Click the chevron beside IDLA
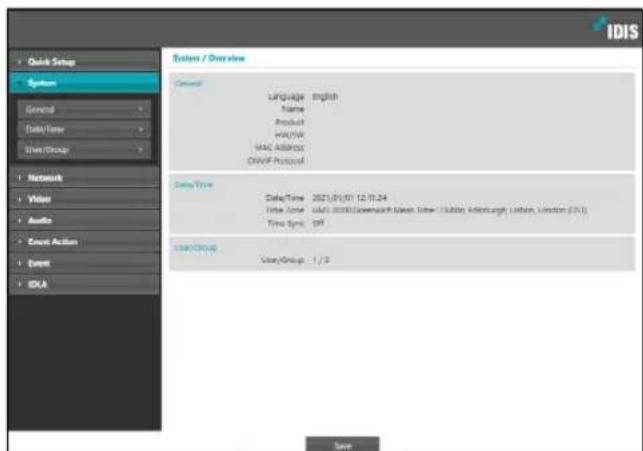This screenshot has height=451, width=643. click(x=19, y=285)
